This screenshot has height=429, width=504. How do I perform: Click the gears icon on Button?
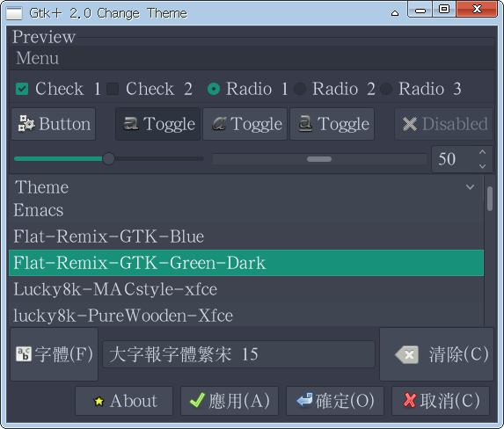point(26,123)
